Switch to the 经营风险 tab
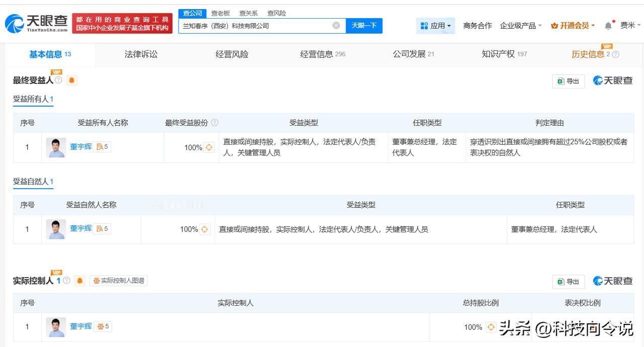644x347 pixels. (x=232, y=54)
